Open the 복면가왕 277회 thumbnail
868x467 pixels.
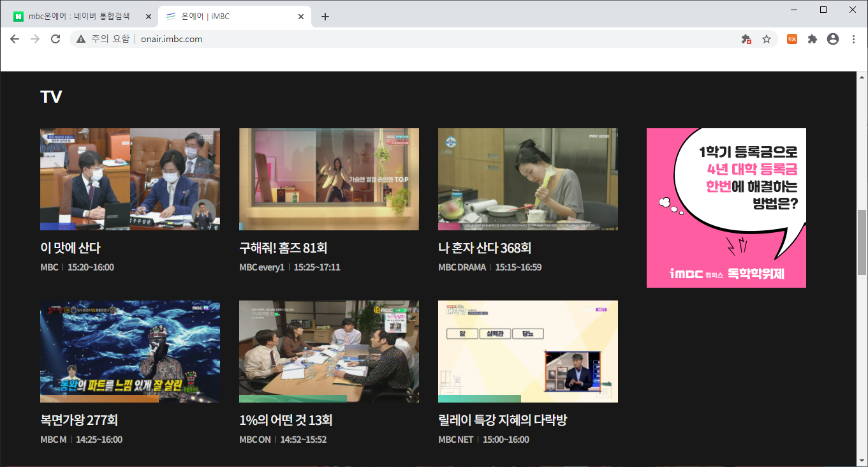click(x=130, y=352)
